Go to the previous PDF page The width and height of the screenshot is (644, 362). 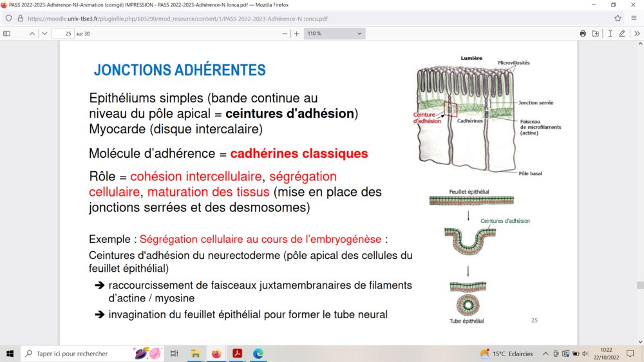tap(32, 33)
